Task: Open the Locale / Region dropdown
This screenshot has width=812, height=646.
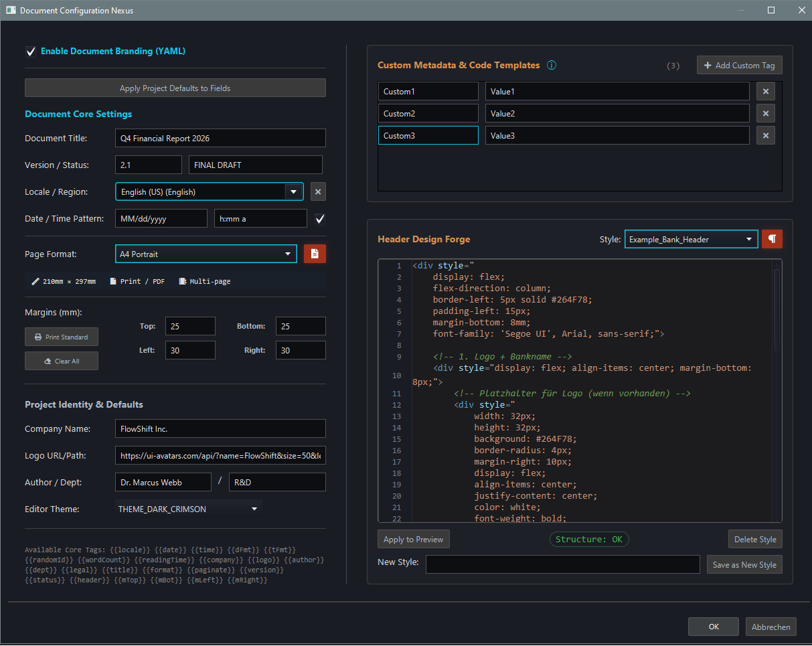Action: click(x=293, y=192)
